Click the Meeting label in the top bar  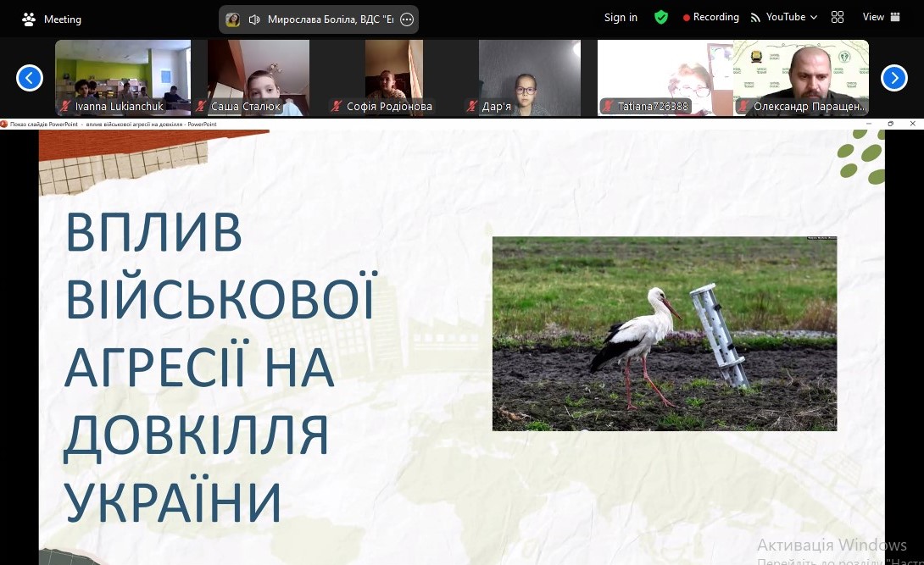(63, 19)
